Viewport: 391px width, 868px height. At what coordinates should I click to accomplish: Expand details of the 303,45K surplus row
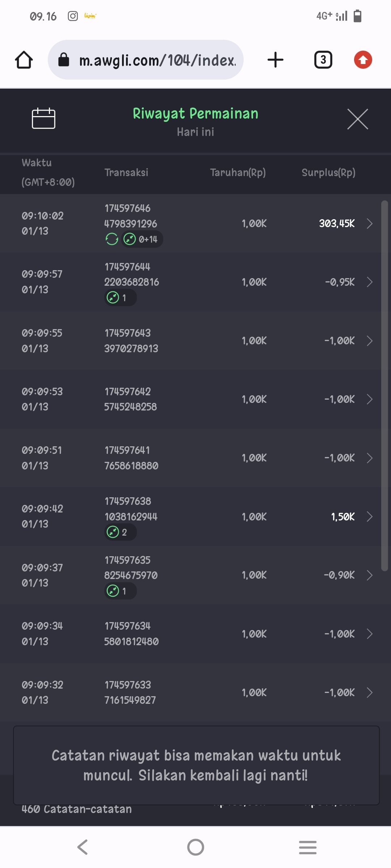[x=369, y=224]
